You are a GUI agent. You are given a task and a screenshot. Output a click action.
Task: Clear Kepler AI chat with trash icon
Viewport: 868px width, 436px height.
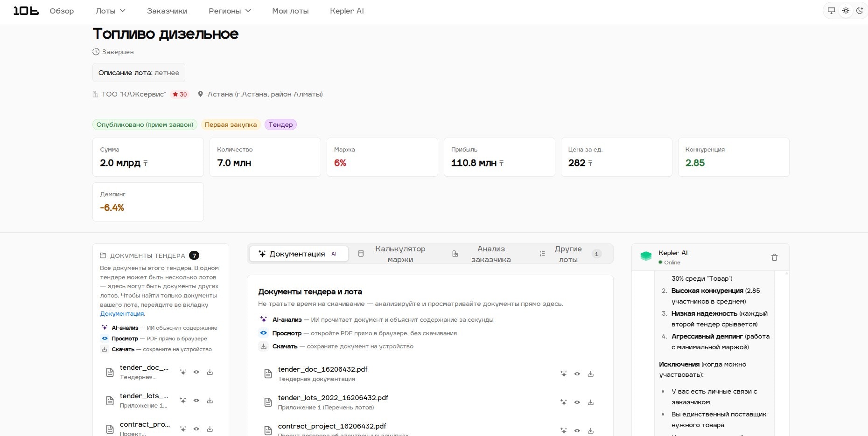tap(775, 257)
